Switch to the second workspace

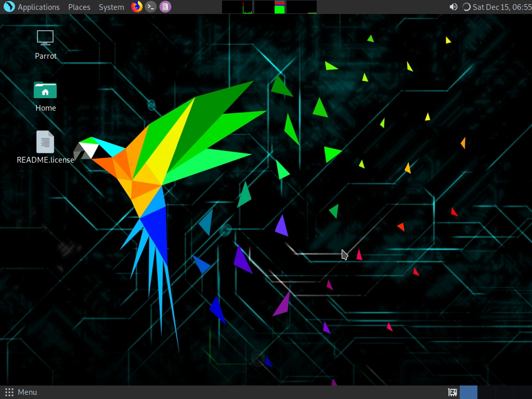(x=486, y=392)
